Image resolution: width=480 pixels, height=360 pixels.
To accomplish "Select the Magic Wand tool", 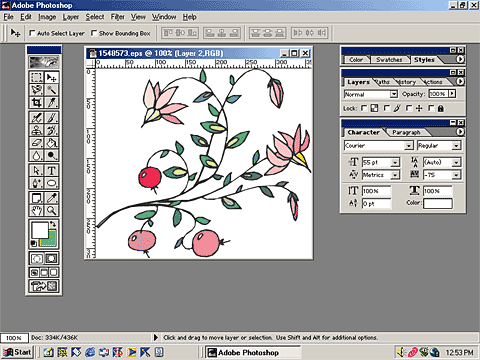I will tap(51, 90).
